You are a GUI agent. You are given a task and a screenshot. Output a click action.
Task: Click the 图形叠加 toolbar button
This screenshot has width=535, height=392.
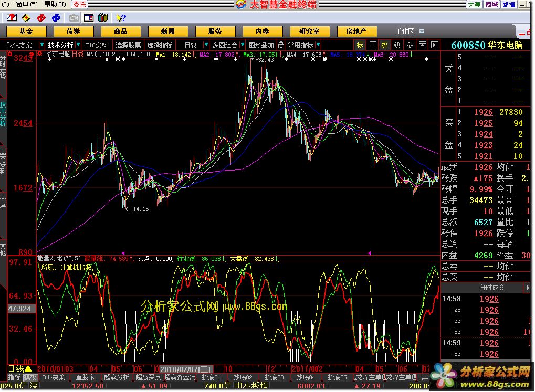tap(261, 45)
